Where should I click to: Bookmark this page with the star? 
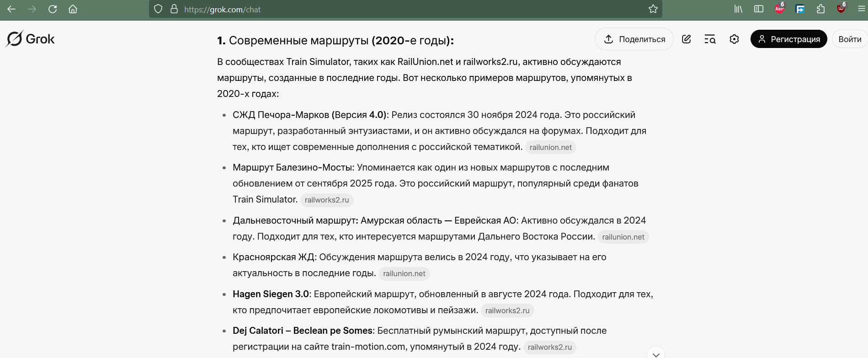[x=653, y=9]
